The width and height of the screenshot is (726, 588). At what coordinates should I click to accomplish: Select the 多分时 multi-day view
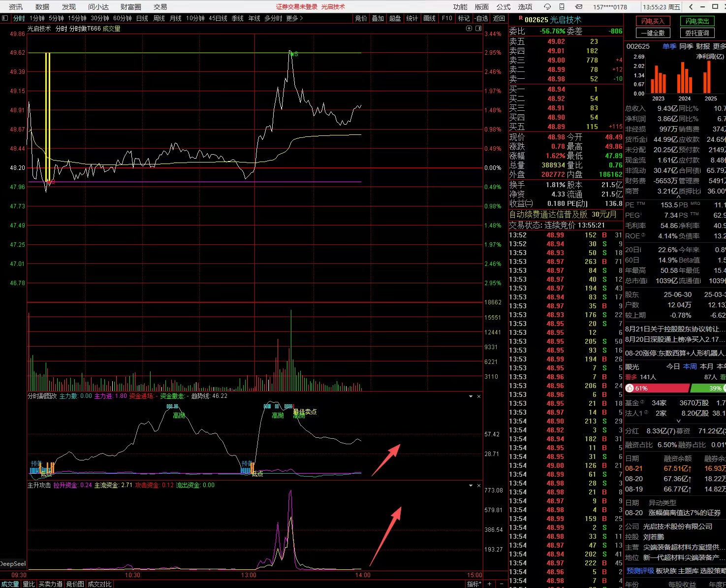click(273, 18)
